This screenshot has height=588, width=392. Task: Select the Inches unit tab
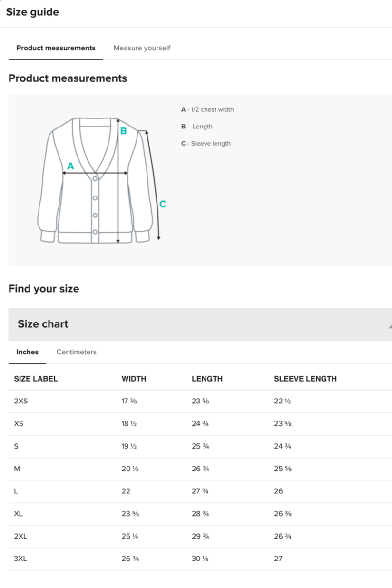coord(27,352)
